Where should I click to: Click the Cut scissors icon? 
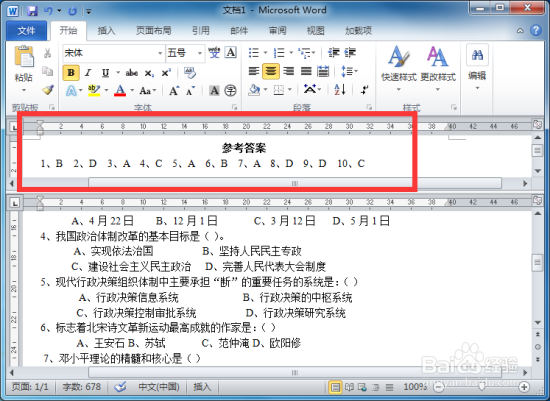pos(47,53)
